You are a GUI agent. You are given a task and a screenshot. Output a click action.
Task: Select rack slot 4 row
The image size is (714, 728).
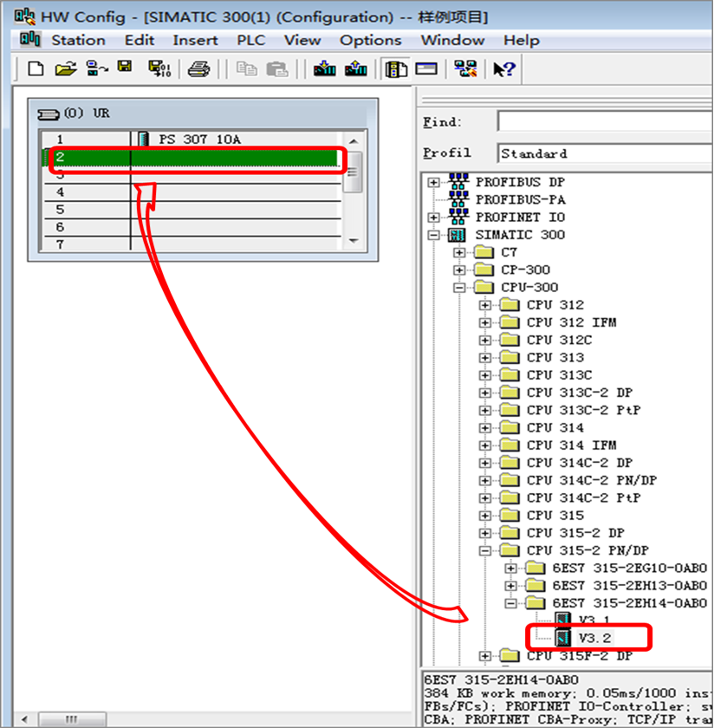tap(192, 192)
